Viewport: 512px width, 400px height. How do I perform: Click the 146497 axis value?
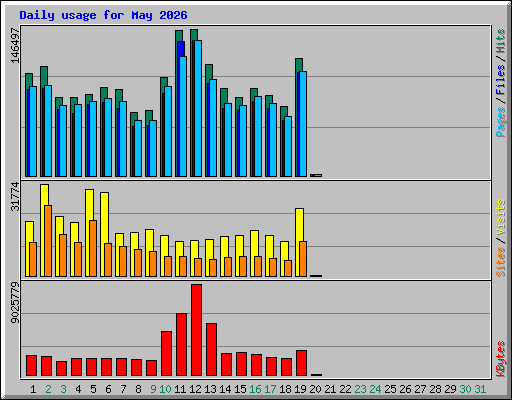point(15,46)
